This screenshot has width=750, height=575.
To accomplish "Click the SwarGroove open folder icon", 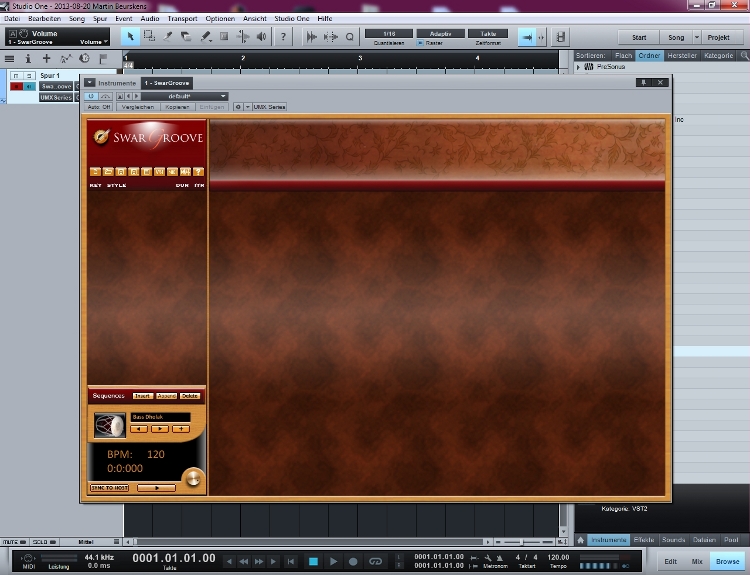I will [x=108, y=171].
